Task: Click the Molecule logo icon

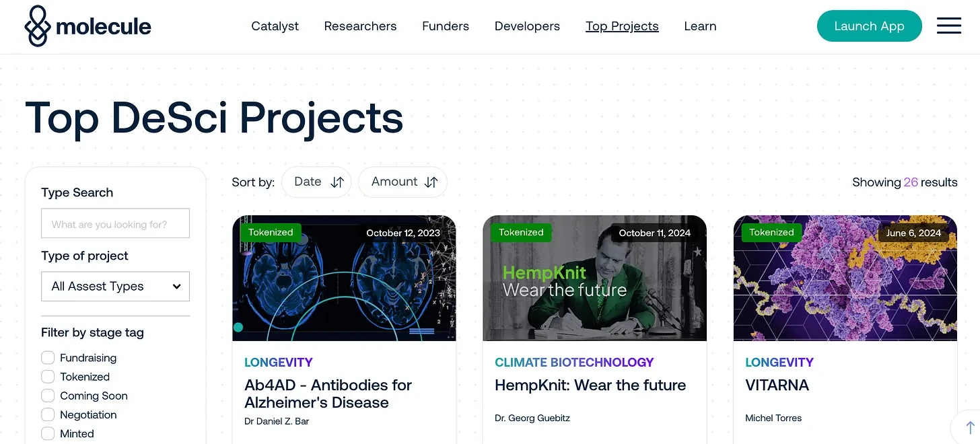Action: (38, 26)
